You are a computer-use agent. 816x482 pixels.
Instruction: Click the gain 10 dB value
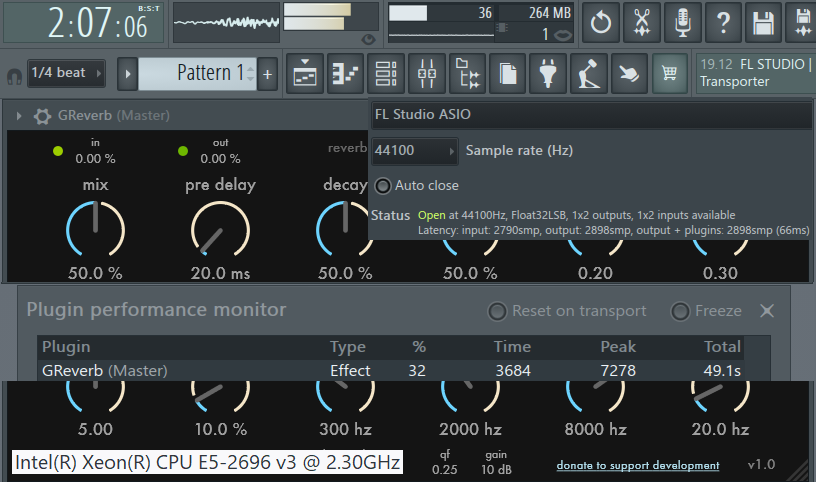click(496, 470)
